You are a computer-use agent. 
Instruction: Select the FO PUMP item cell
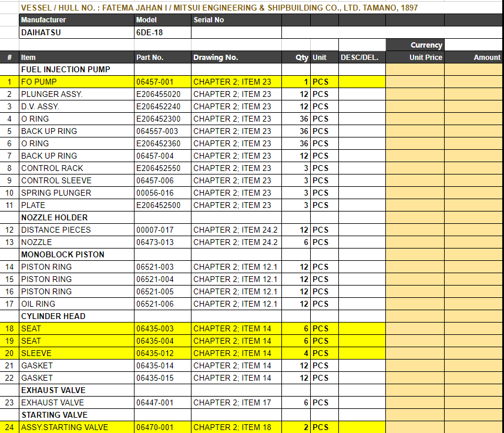[76, 82]
